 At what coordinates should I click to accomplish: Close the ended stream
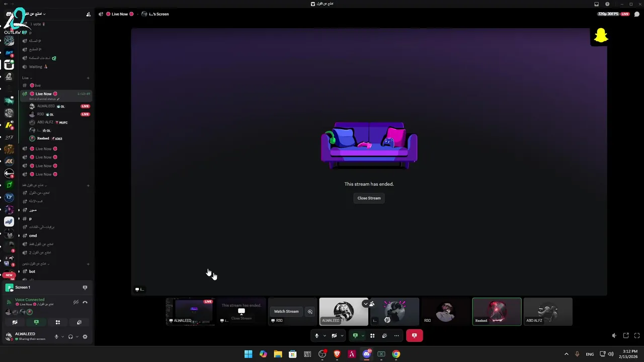tap(369, 198)
